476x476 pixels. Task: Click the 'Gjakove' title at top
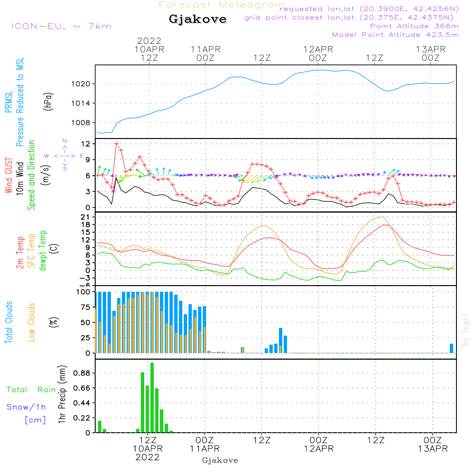tap(198, 19)
